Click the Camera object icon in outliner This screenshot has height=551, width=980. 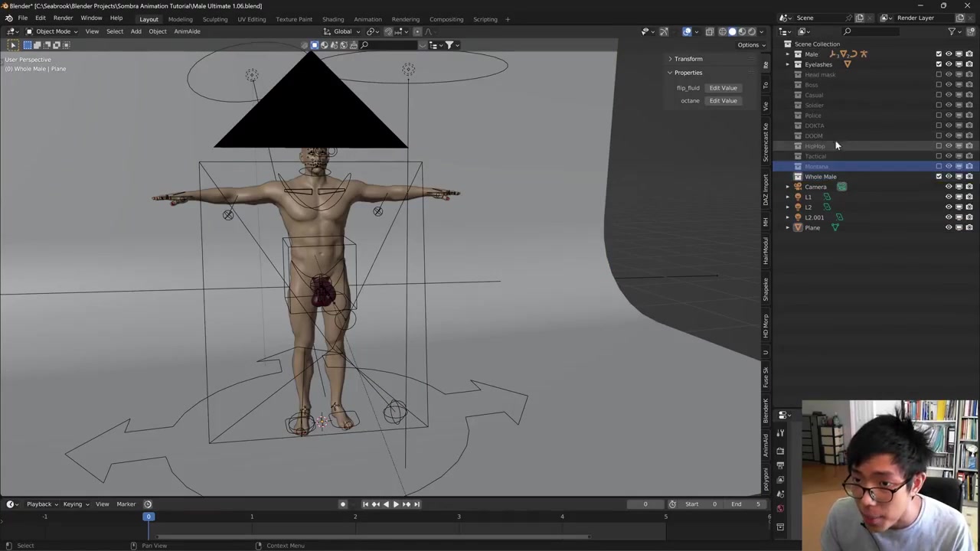tap(798, 187)
